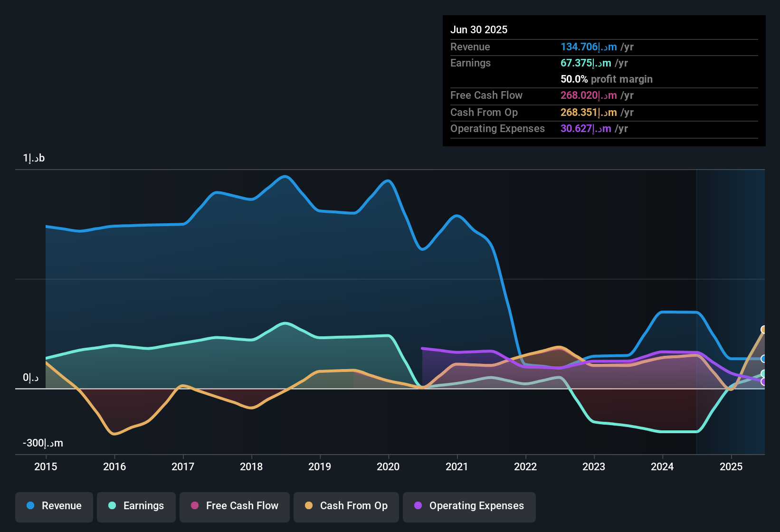Select the orange Cash From Op endpoint marker

(764, 330)
